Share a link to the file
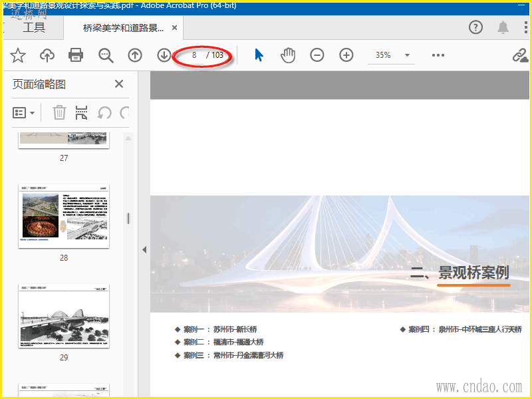The height and width of the screenshot is (399, 532). coord(520,55)
